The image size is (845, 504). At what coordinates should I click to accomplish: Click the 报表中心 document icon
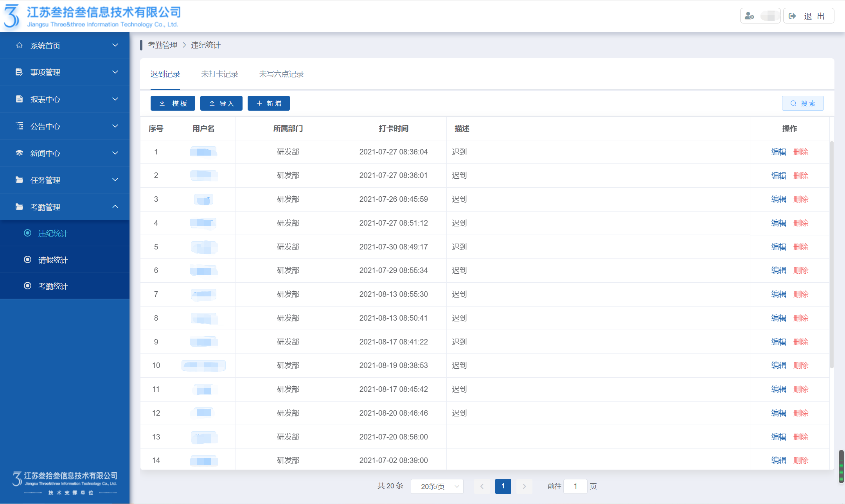pos(19,99)
